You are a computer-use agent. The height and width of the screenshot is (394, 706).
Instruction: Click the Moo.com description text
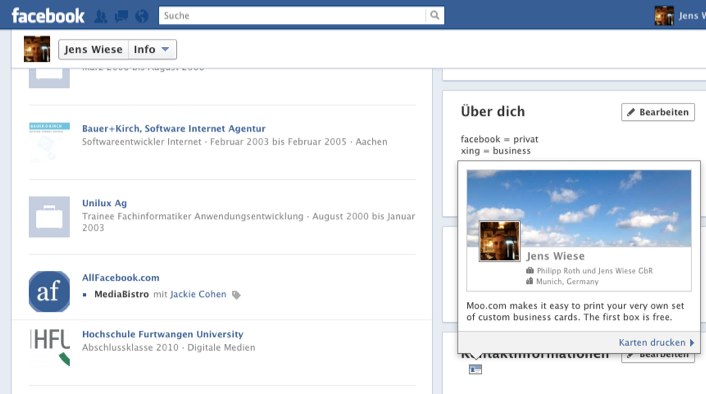pos(575,311)
